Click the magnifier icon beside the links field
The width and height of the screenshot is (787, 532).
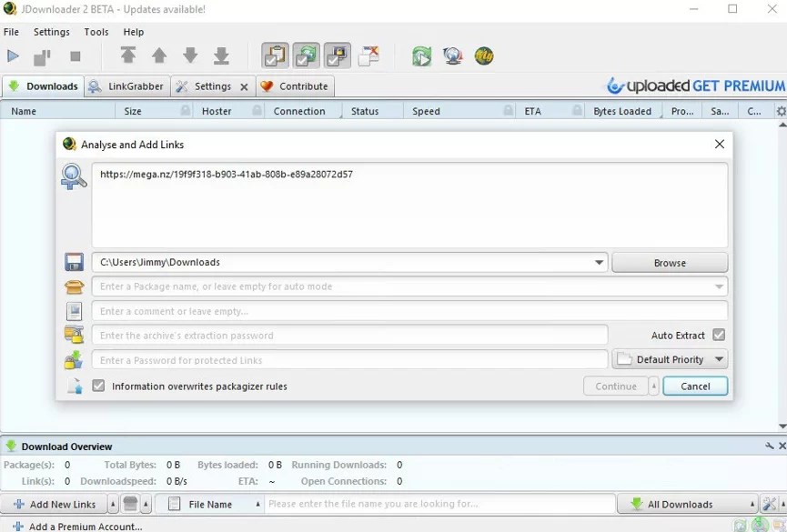pos(73,176)
